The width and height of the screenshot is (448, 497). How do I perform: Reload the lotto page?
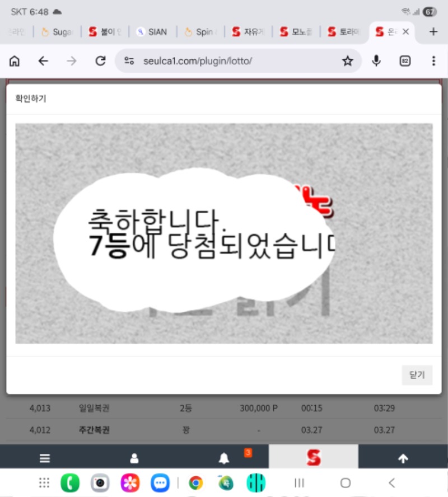coord(100,61)
